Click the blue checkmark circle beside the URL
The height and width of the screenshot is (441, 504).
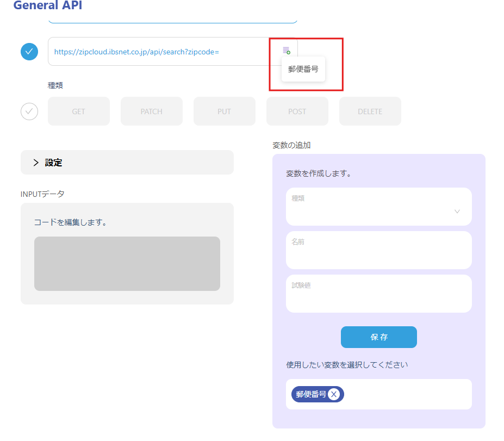point(29,52)
